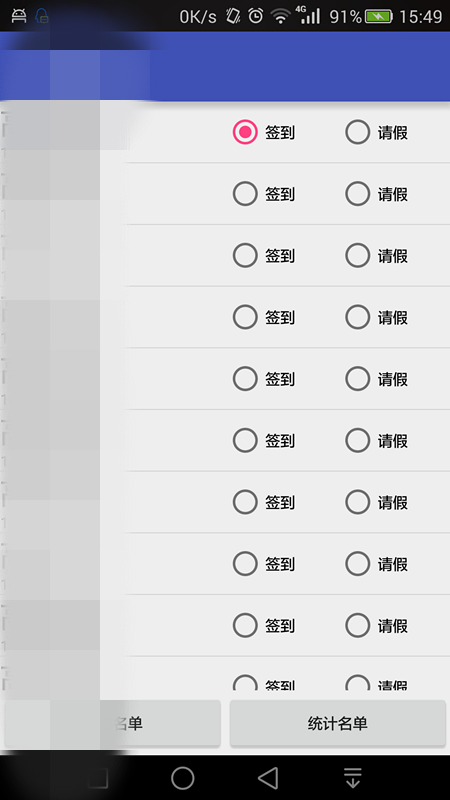Click the left 名单 button at bottom
This screenshot has width=450, height=800.
tap(113, 723)
